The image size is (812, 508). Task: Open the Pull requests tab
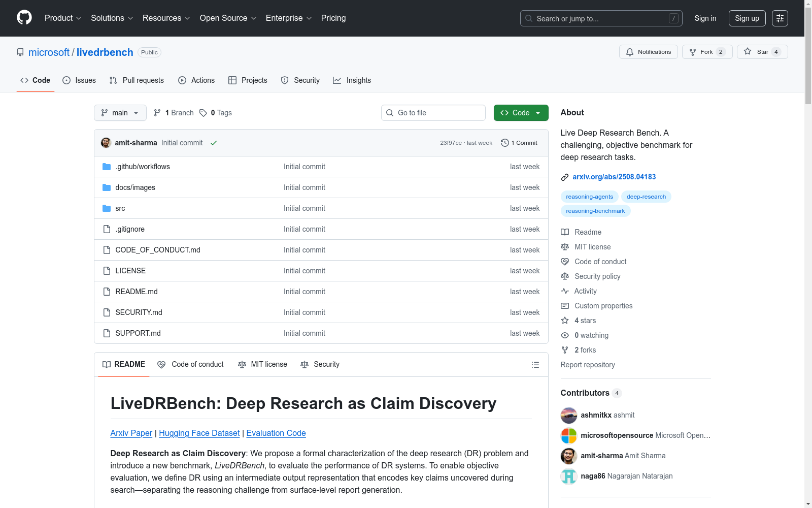137,80
